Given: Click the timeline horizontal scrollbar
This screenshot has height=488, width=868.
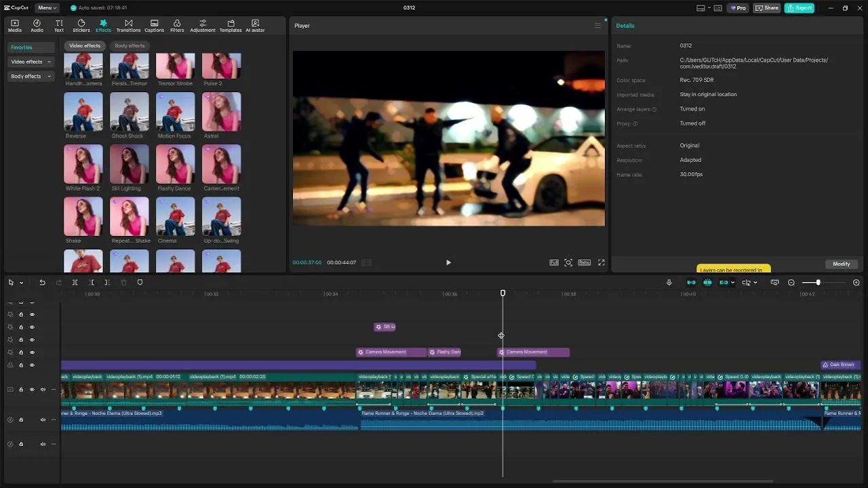Looking at the screenshot, I should click(x=663, y=481).
